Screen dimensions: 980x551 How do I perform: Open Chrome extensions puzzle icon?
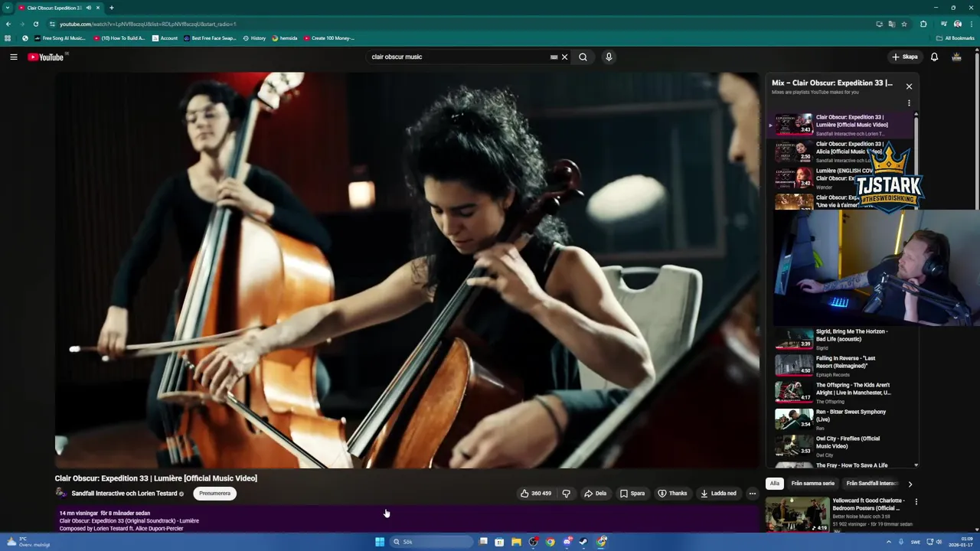pos(923,24)
